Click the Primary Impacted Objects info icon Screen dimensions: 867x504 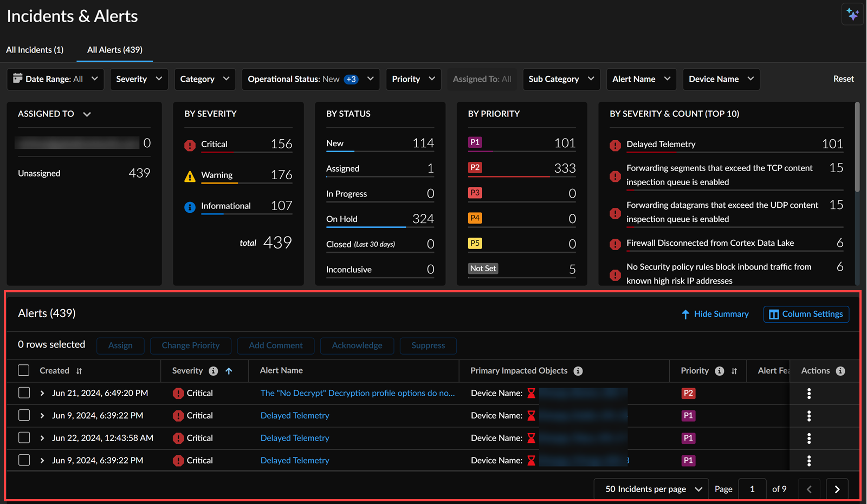click(x=578, y=371)
